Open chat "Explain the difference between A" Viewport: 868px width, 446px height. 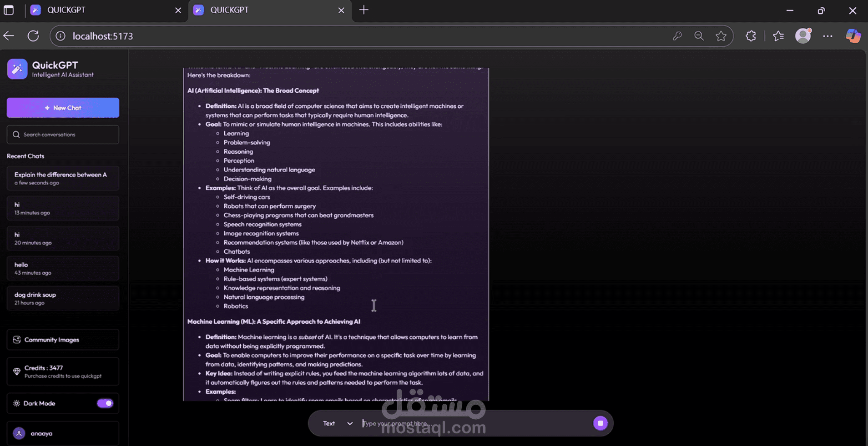[63, 178]
